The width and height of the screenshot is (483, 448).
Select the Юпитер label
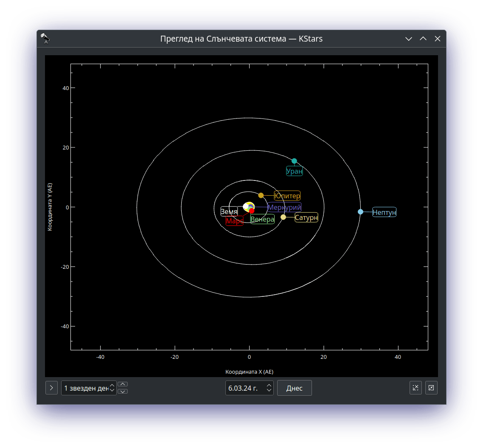287,196
